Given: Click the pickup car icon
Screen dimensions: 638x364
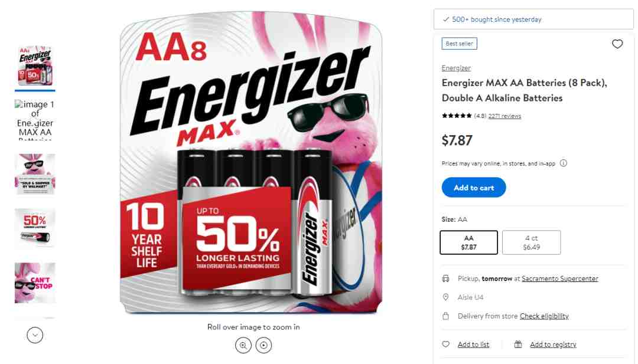Looking at the screenshot, I should coord(446,278).
